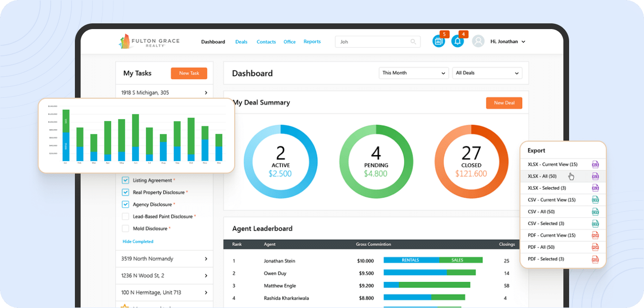Select XLSX - Selected (3) export option

tap(563, 188)
